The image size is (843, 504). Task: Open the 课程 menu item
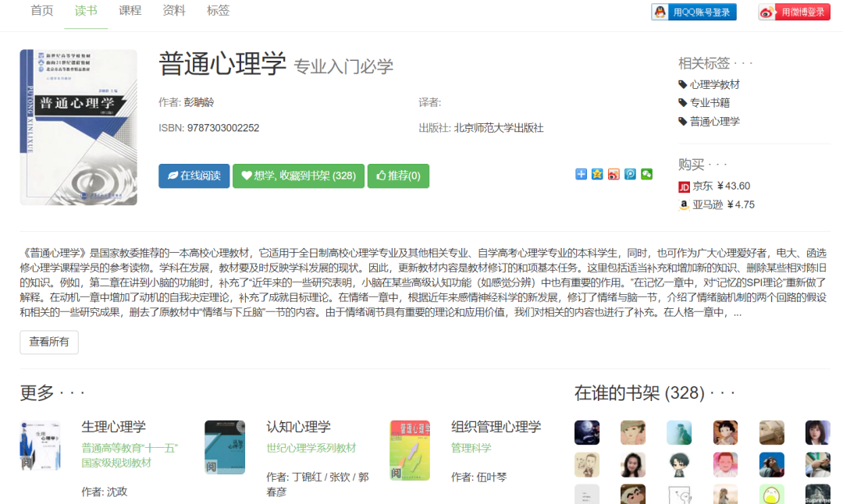click(130, 10)
